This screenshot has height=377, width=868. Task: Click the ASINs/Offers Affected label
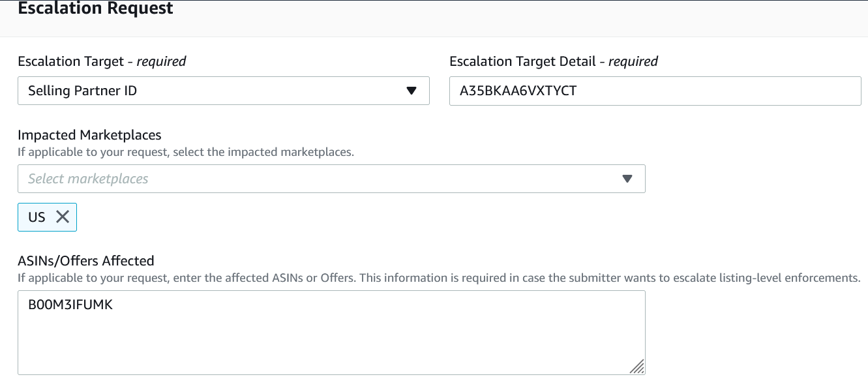pyautogui.click(x=86, y=261)
